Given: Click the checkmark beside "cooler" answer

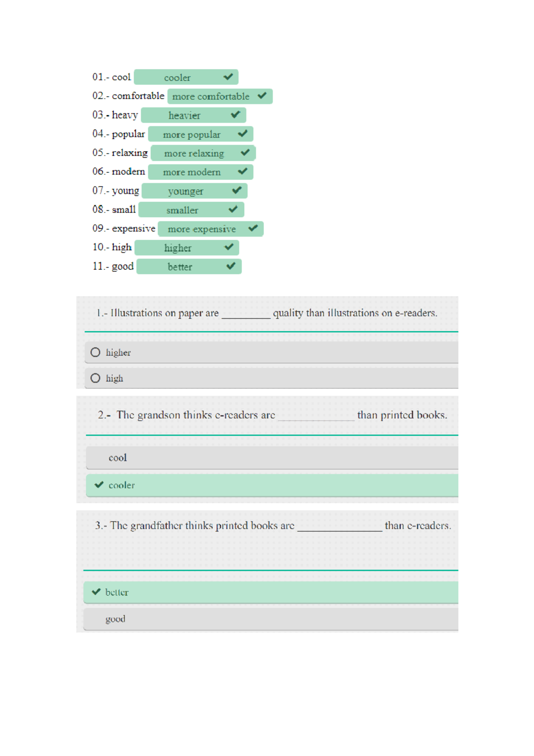Looking at the screenshot, I should coord(228,77).
